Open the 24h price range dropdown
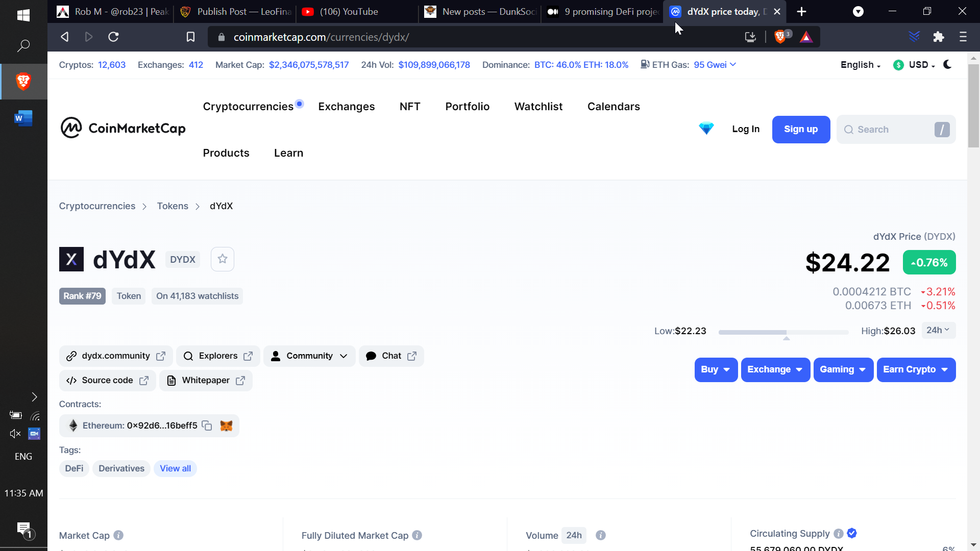The image size is (980, 551). coord(938,330)
